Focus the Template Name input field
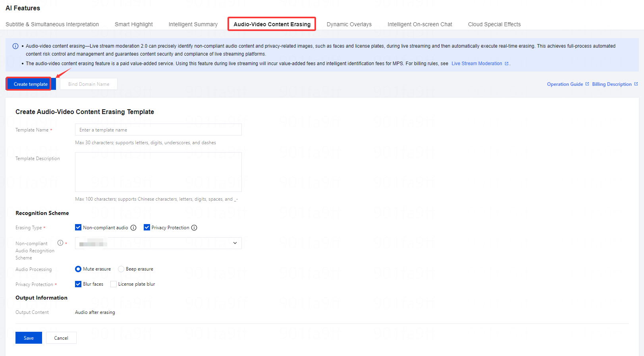Image resolution: width=644 pixels, height=356 pixels. (x=158, y=130)
